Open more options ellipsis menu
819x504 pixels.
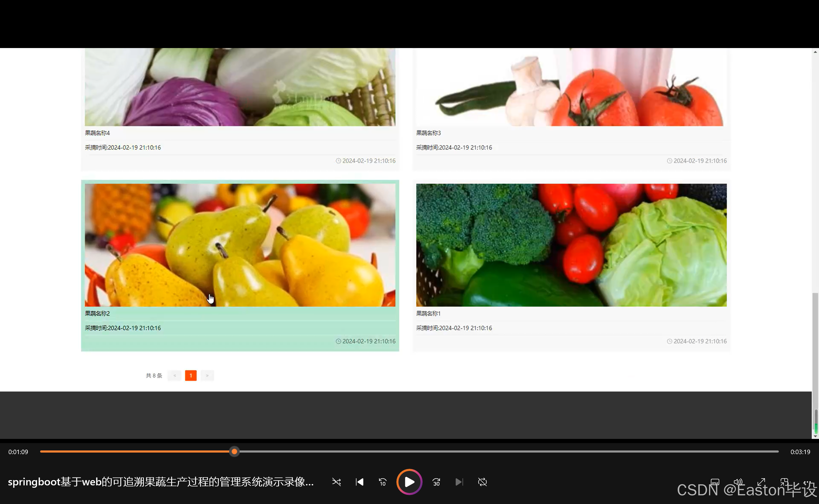point(807,482)
